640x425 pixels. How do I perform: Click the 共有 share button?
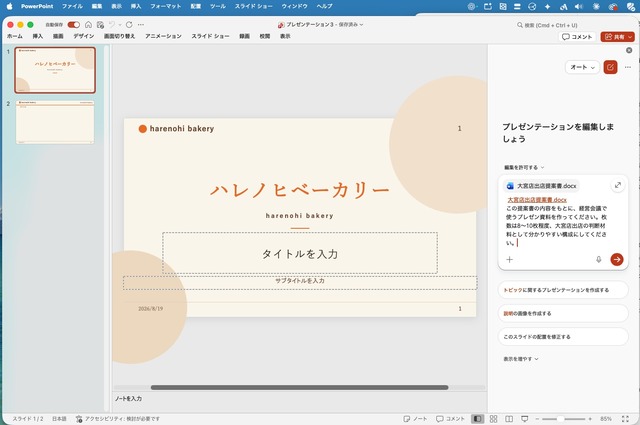click(617, 37)
